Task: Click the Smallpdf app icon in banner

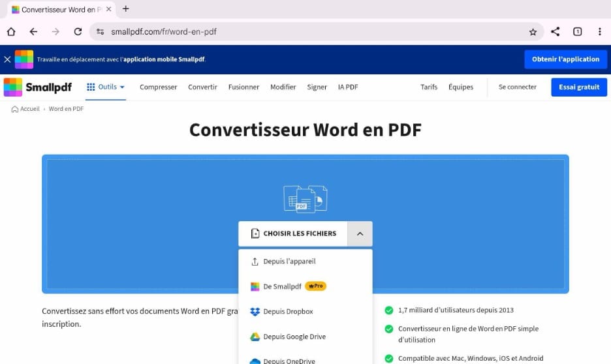Action: pyautogui.click(x=24, y=59)
